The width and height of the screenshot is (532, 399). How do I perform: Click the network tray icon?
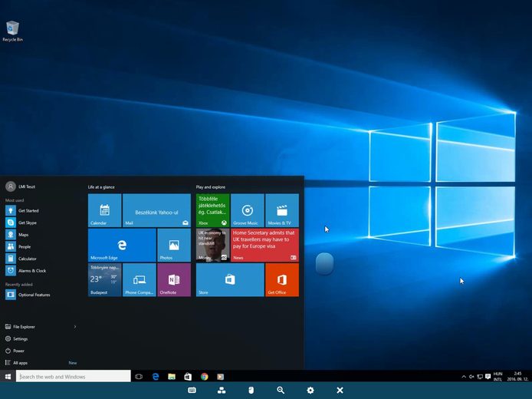[x=480, y=377]
